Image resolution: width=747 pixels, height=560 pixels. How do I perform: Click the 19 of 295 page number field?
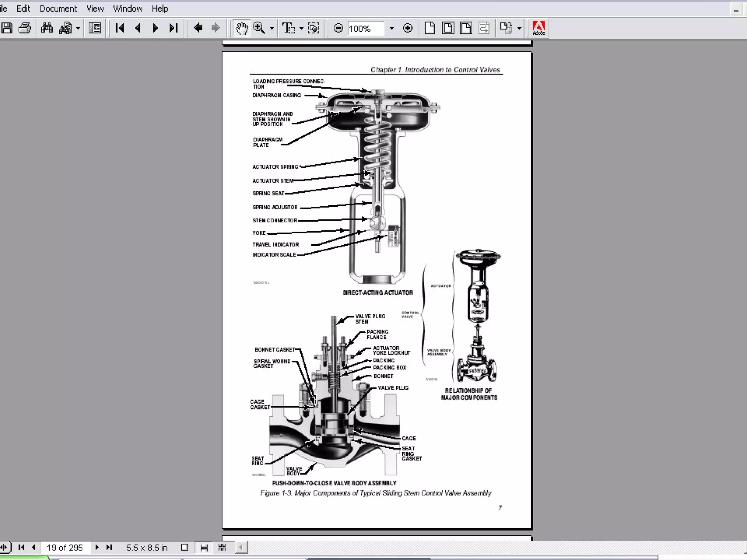(65, 547)
